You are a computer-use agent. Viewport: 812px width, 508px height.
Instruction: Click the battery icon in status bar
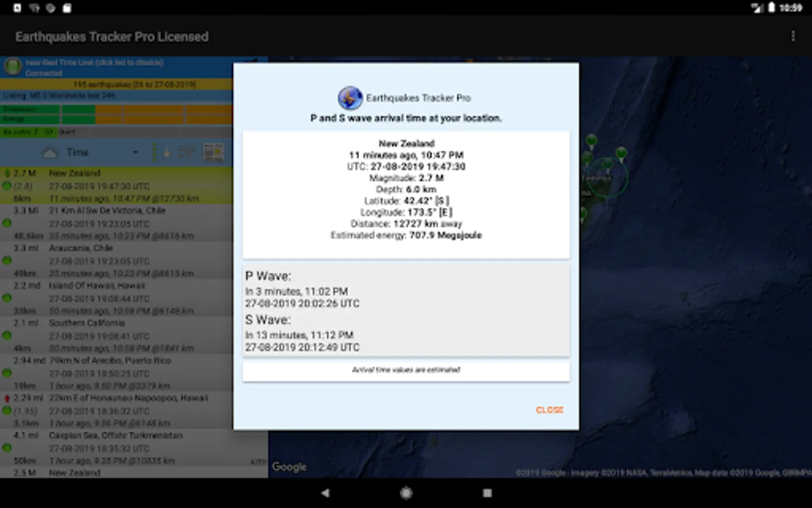(x=771, y=7)
